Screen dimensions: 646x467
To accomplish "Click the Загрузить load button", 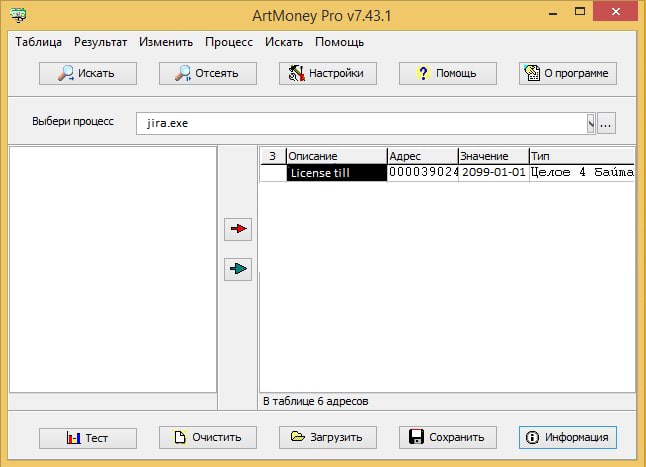I will (328, 437).
